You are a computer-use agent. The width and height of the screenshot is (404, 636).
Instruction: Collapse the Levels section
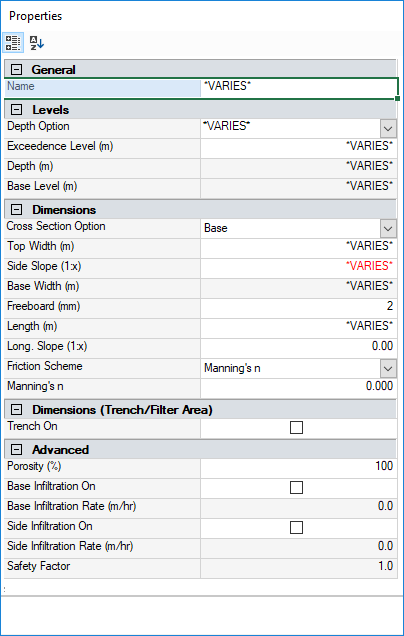[x=17, y=110]
